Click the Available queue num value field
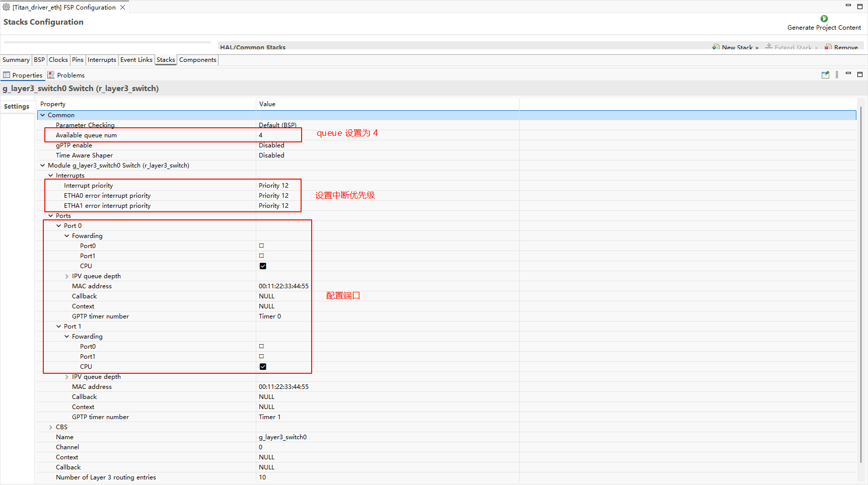Image resolution: width=868 pixels, height=485 pixels. [x=277, y=135]
